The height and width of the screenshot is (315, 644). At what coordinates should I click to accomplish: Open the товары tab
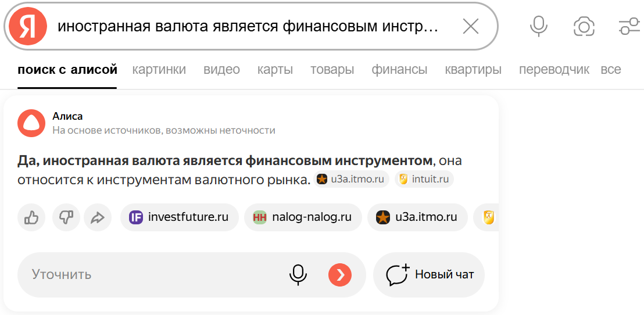pyautogui.click(x=332, y=70)
